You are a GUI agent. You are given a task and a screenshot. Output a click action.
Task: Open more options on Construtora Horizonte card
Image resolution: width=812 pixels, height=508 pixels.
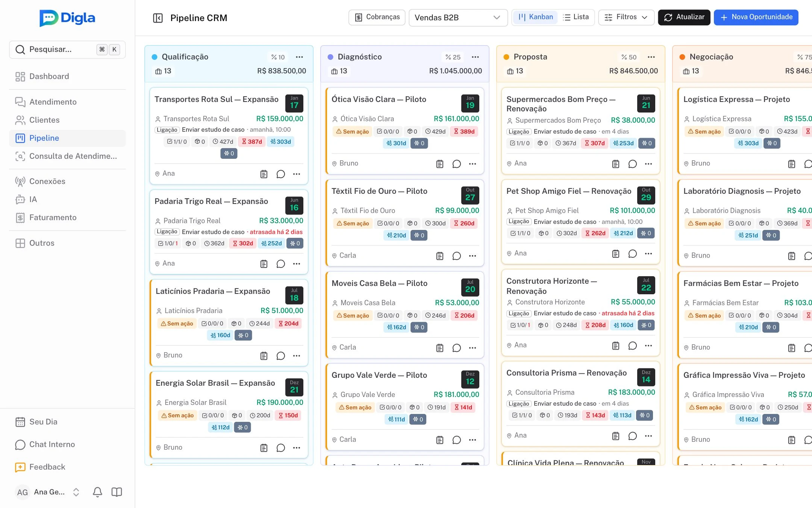tap(648, 345)
